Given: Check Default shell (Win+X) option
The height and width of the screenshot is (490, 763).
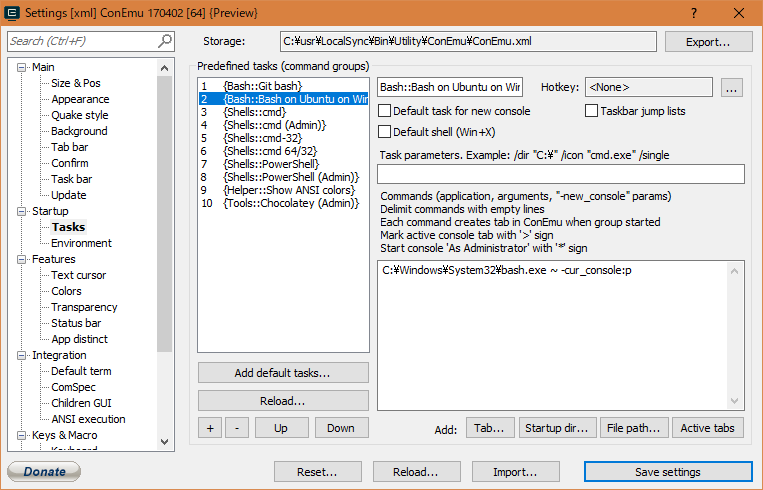Looking at the screenshot, I should tap(384, 132).
